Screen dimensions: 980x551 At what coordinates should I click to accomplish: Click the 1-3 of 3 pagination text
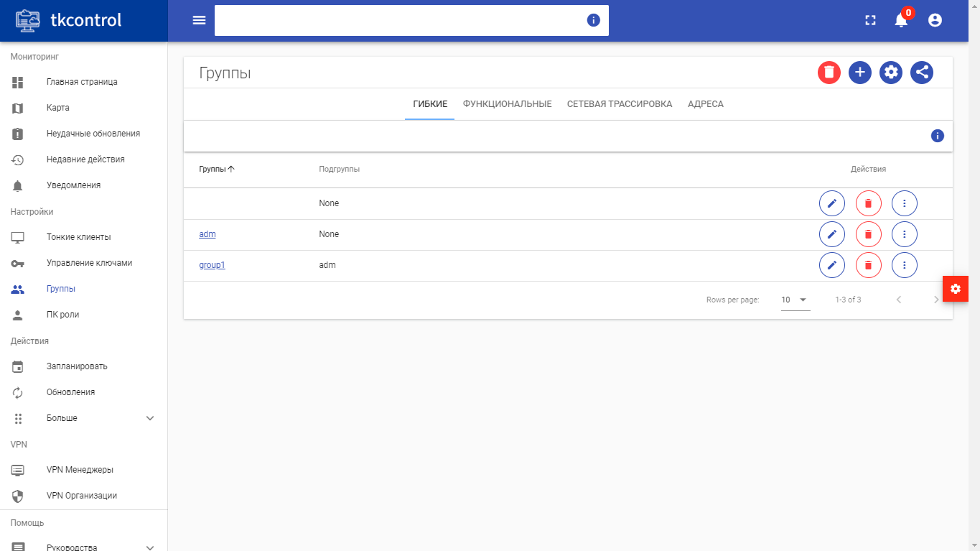(x=848, y=300)
